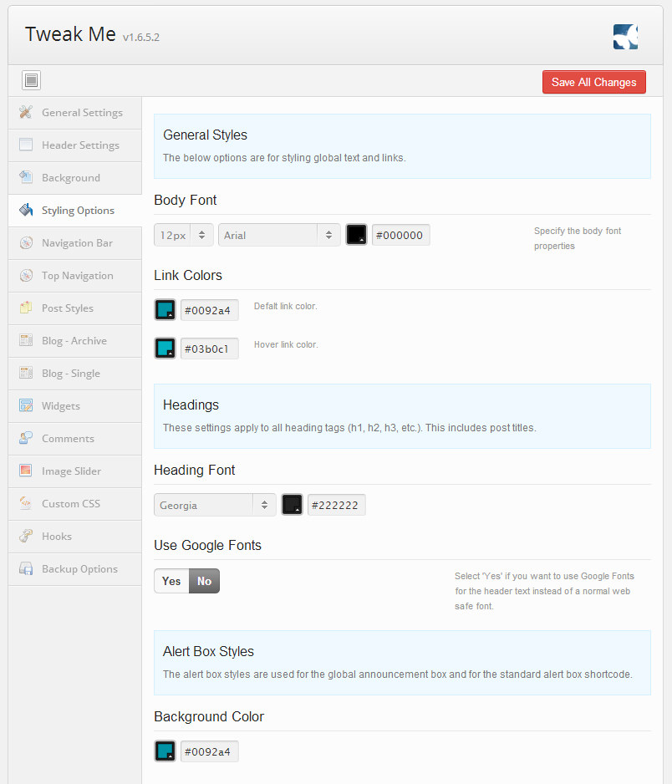Click the Widgets icon in sidebar
The image size is (672, 784).
pyautogui.click(x=26, y=406)
